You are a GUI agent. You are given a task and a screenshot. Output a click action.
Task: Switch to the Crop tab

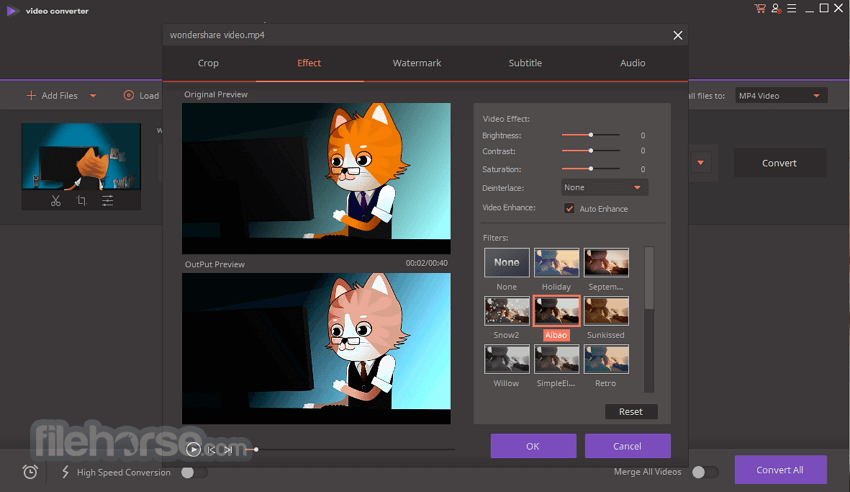pos(208,63)
